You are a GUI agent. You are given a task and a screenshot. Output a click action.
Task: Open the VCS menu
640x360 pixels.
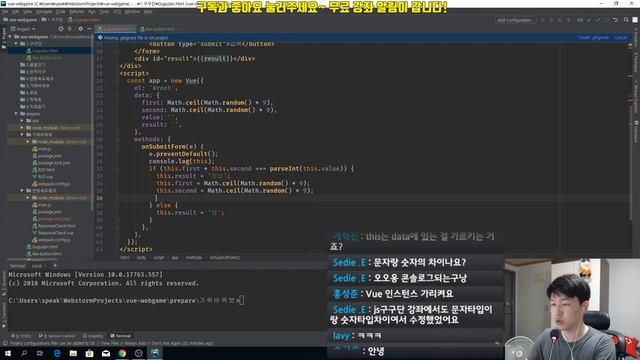coord(117,12)
